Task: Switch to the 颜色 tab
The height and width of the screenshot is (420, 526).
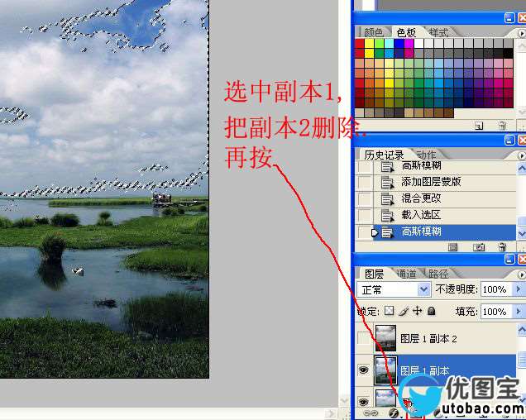Action: click(x=373, y=32)
